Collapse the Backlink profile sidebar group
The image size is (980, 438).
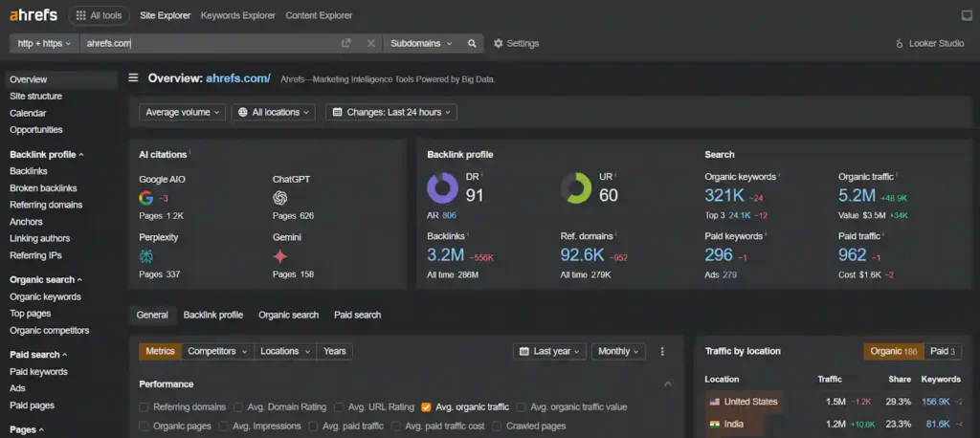tap(47, 154)
